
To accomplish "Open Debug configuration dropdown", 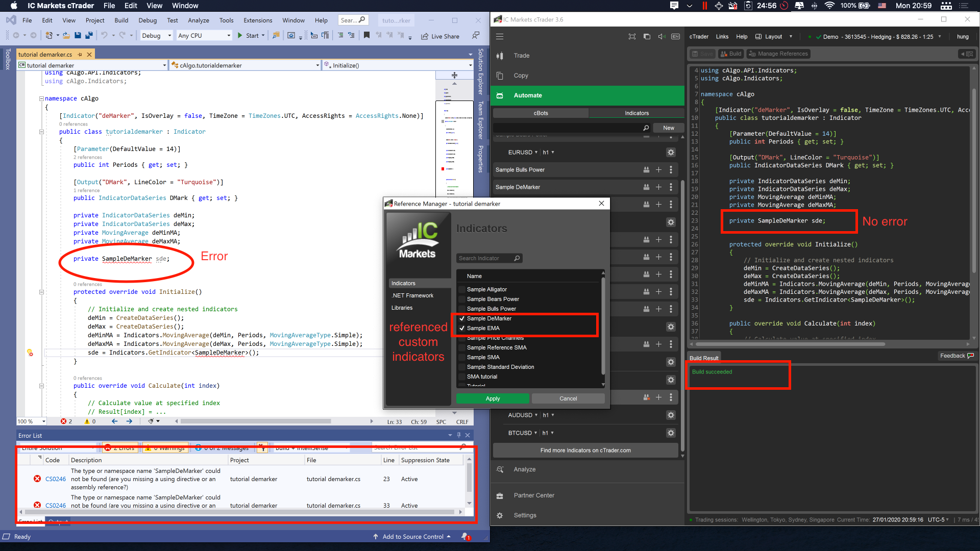I will coord(156,36).
